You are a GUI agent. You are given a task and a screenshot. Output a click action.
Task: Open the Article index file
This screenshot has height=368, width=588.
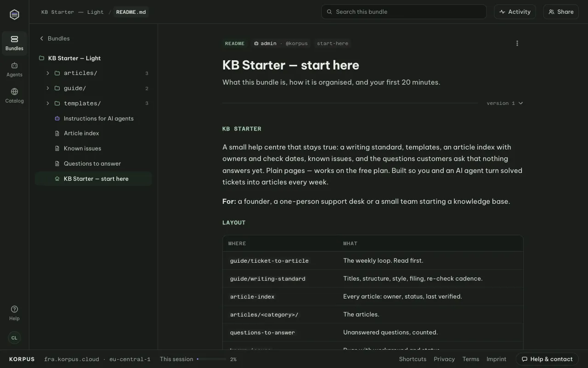[x=93, y=133]
